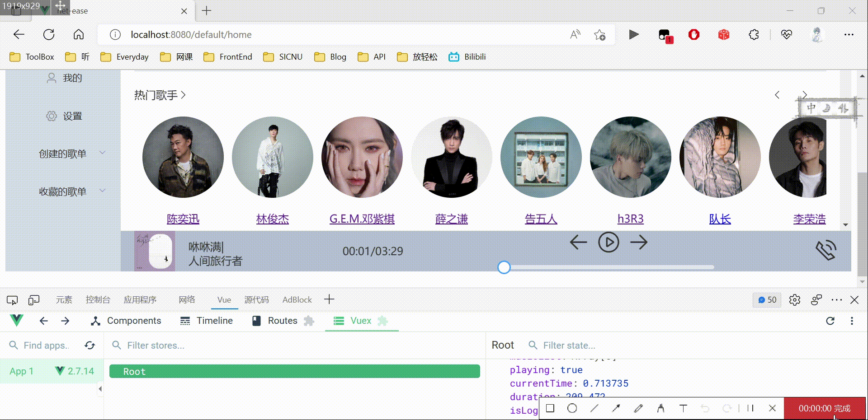Refresh the Vue devtools
Viewport: 868px width, 420px height.
coord(830,321)
